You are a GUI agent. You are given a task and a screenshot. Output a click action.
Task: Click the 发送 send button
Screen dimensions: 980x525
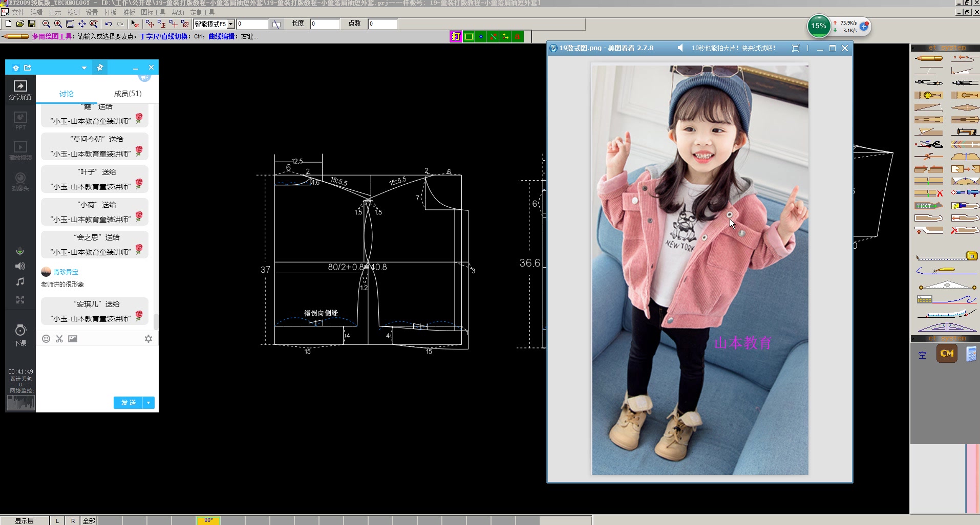(x=128, y=403)
